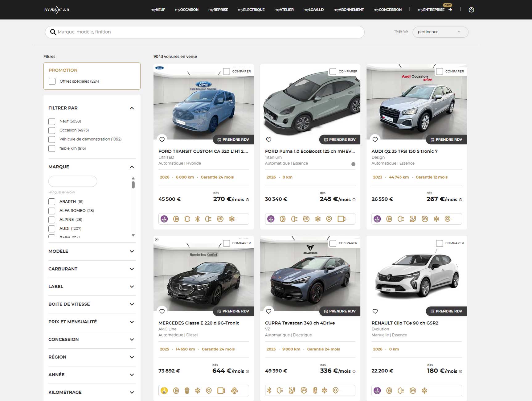Viewport: 532px width, 401px height.
Task: Enable the Occasion filter checkbox
Action: pos(52,130)
